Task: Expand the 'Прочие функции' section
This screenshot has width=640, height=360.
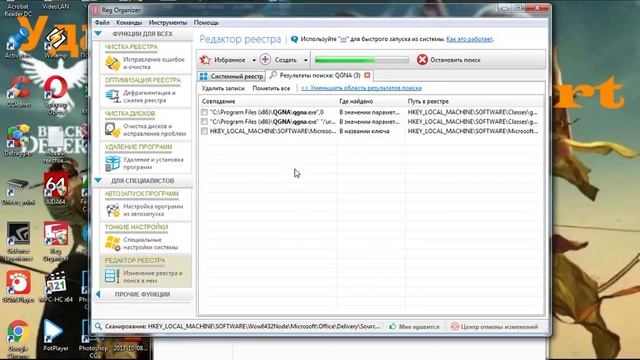Action: tap(98, 294)
